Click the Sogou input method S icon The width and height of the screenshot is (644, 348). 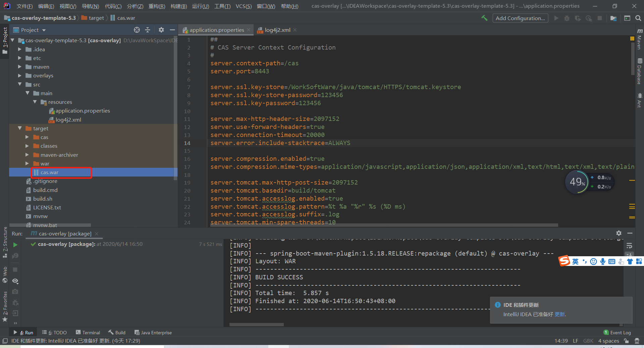pos(564,261)
